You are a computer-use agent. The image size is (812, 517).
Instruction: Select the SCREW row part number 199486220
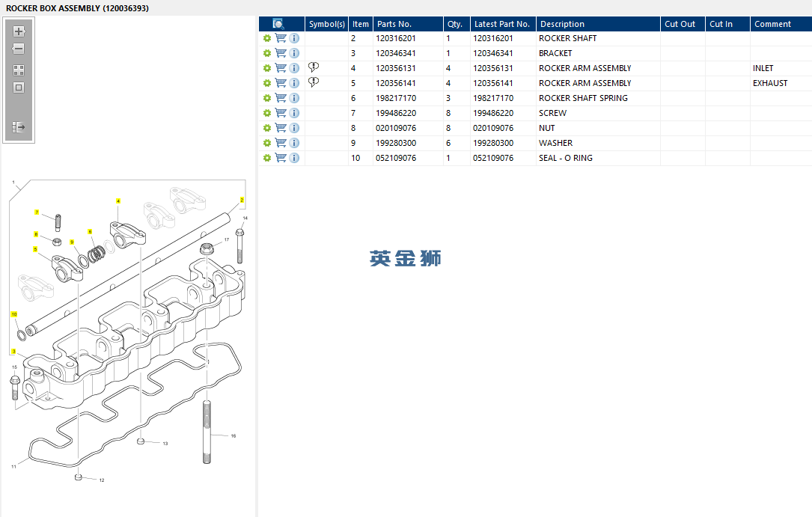tap(396, 113)
